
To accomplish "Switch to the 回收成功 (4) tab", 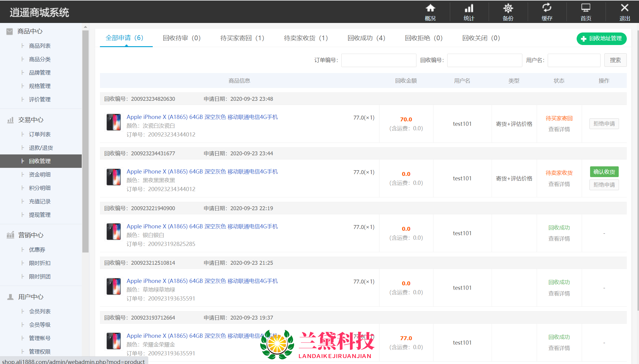I will pyautogui.click(x=366, y=38).
